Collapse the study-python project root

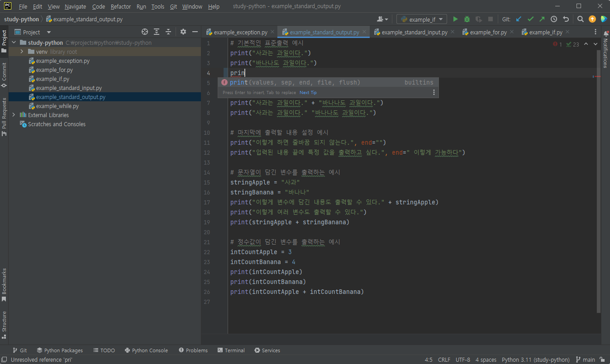click(x=14, y=43)
